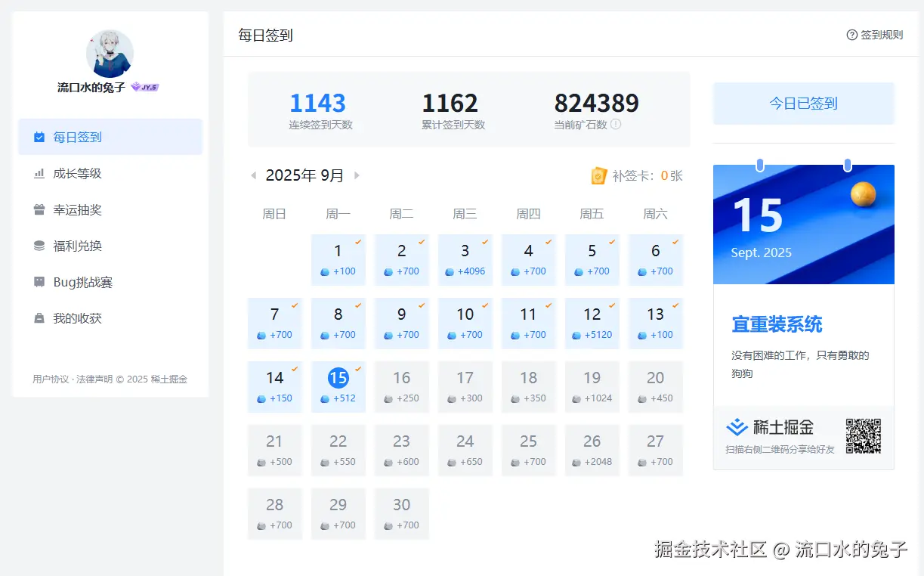Go to the previous month with left arrow
924x576 pixels.
[252, 175]
